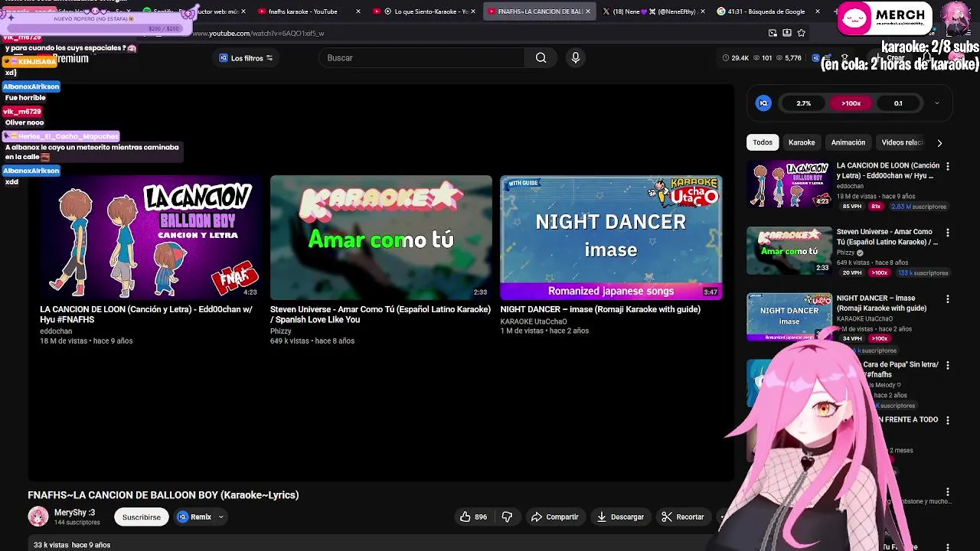Open LA CANCION Balloon Boy end-screen card
Image resolution: width=980 pixels, height=551 pixels.
tap(151, 237)
